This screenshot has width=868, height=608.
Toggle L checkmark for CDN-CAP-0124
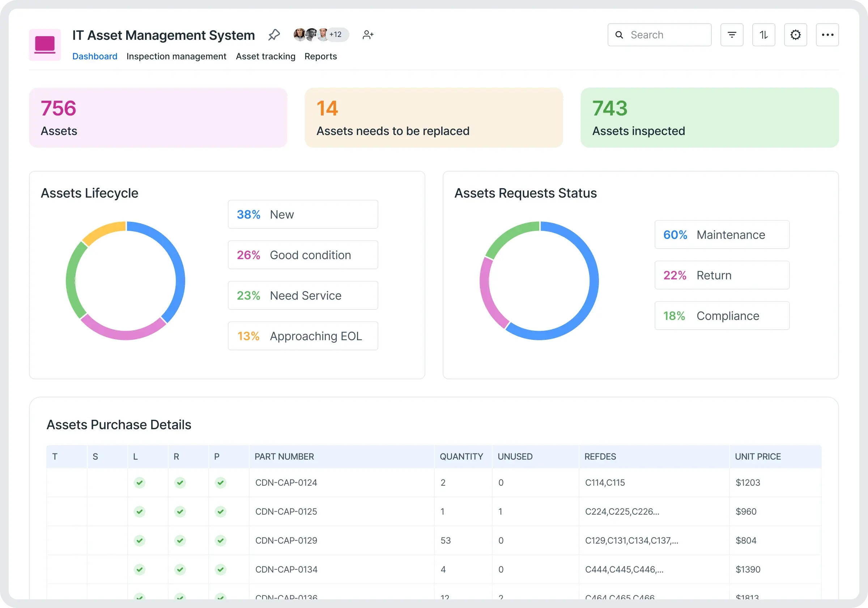[140, 482]
